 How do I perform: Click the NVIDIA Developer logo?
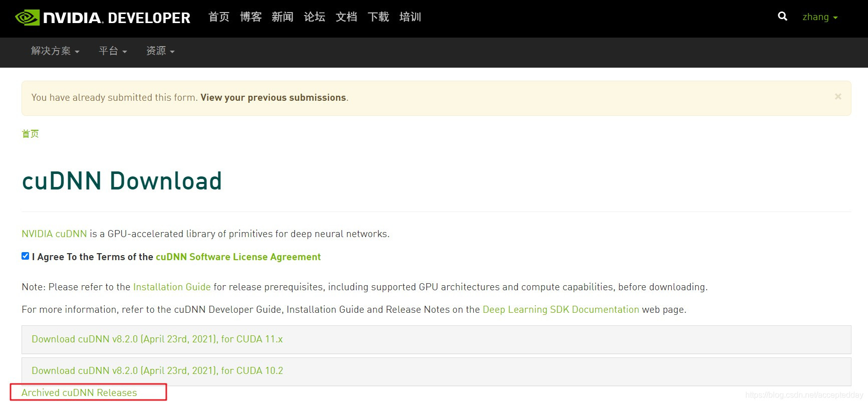103,18
